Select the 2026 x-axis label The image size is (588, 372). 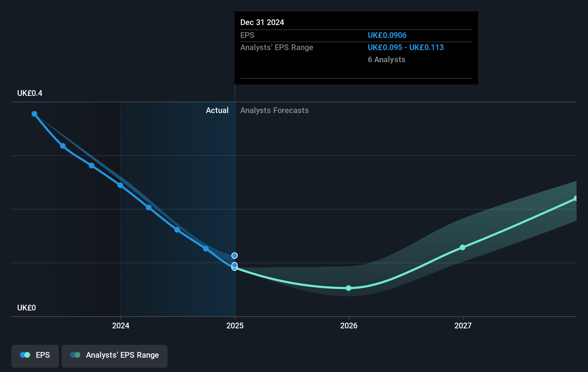349,325
